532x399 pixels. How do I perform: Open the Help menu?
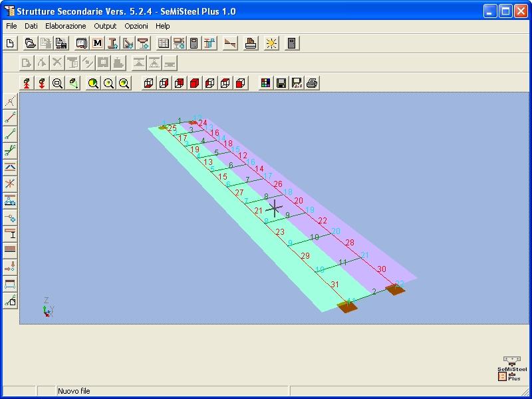[163, 26]
